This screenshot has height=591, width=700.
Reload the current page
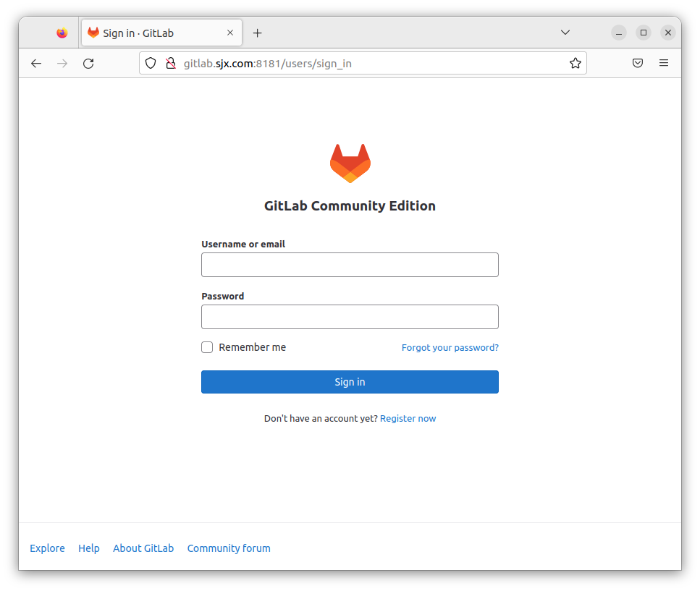(x=88, y=64)
